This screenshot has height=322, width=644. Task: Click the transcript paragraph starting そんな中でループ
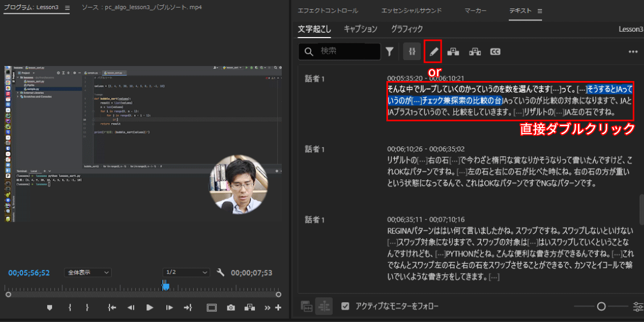point(510,101)
